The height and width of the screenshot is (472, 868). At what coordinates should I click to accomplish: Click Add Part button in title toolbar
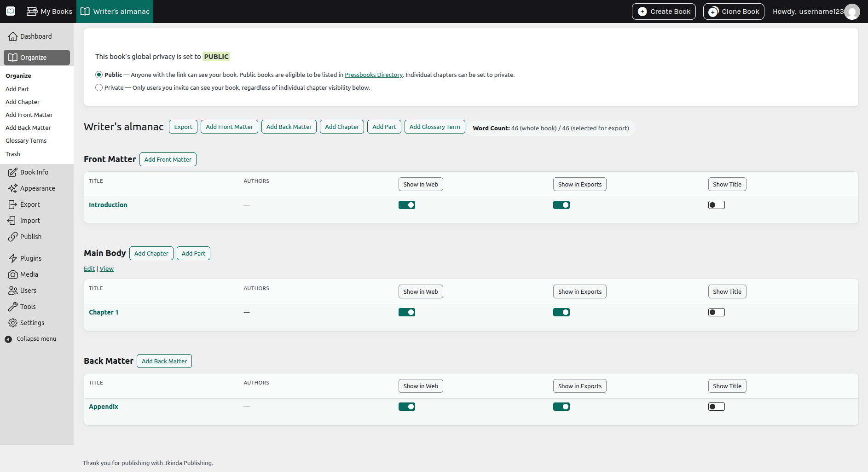tap(384, 127)
